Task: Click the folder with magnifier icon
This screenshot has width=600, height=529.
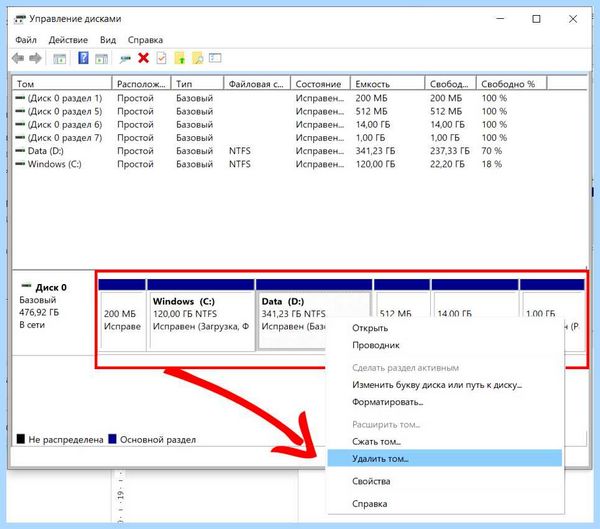Action: click(x=197, y=58)
